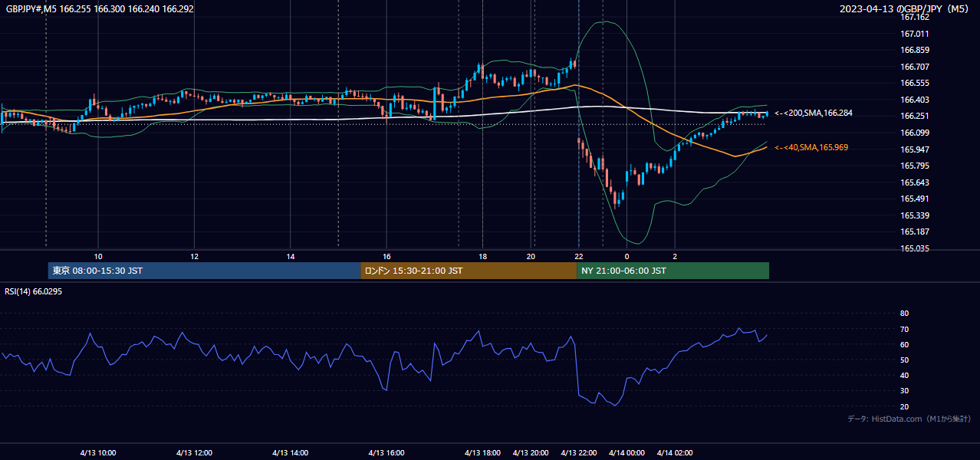
Task: Click the RSI scale value 80
Action: coord(904,314)
